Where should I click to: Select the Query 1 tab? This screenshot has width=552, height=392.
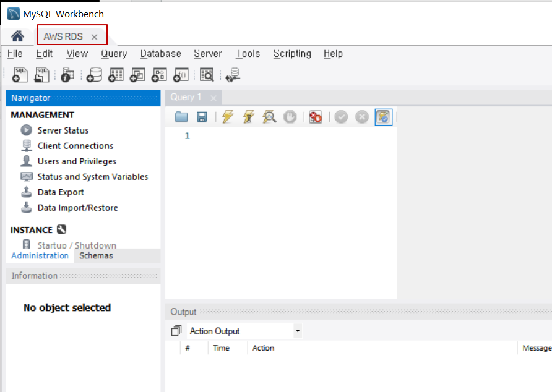[186, 97]
